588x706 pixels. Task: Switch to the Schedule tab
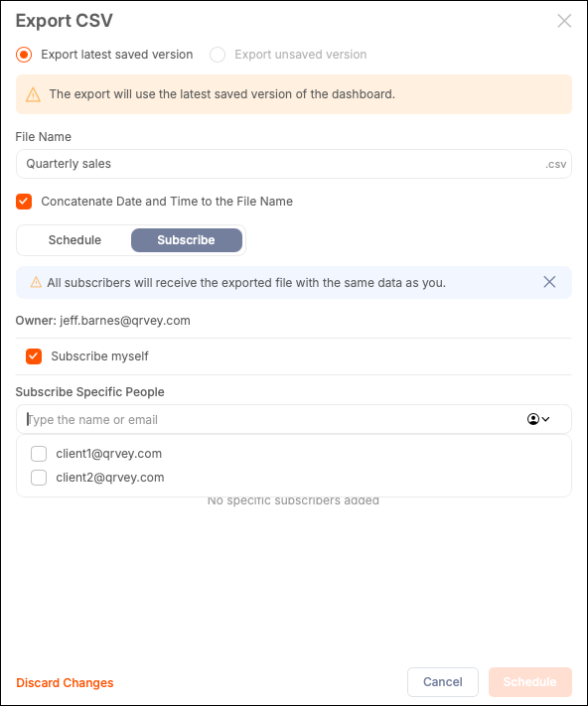click(74, 240)
